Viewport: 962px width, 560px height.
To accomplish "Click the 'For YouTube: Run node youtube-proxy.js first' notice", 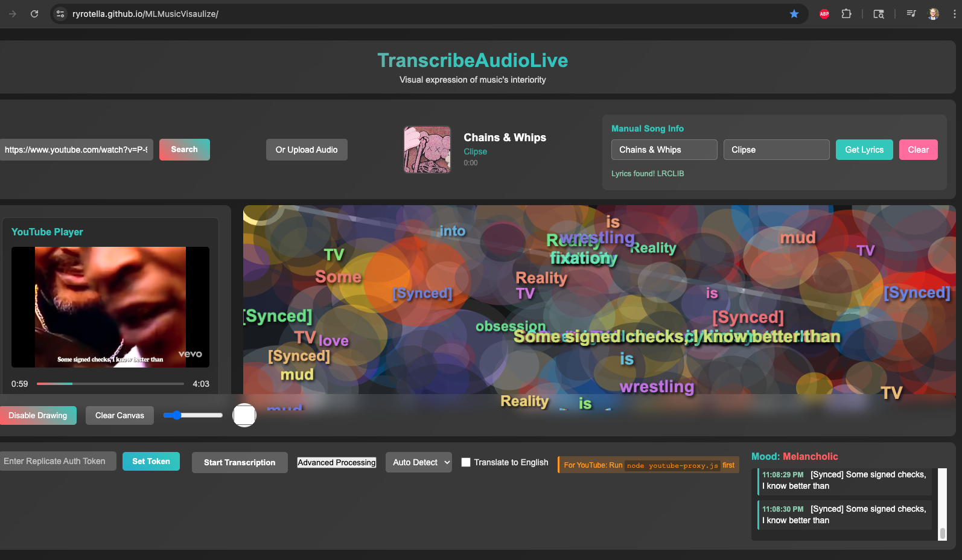I will click(649, 465).
